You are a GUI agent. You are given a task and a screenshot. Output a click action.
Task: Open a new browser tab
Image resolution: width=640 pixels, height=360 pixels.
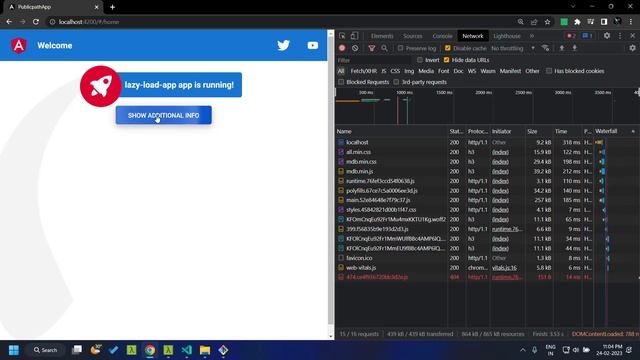point(112,7)
